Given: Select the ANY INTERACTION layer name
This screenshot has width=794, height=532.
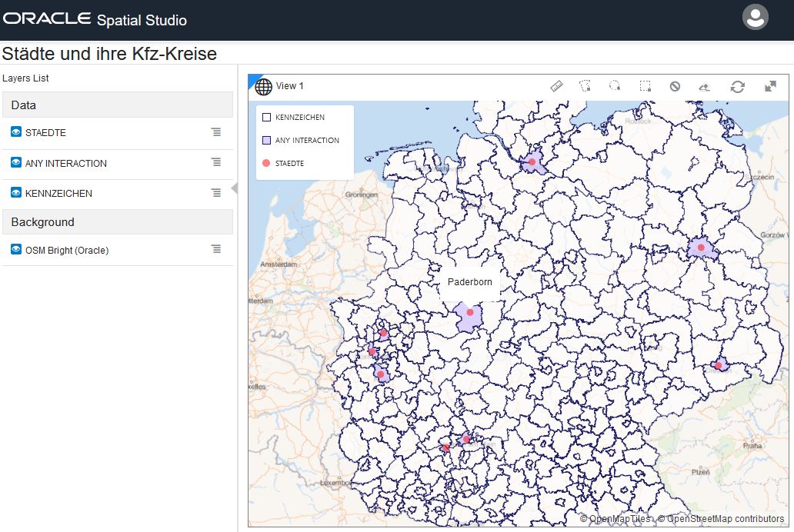Looking at the screenshot, I should click(66, 164).
